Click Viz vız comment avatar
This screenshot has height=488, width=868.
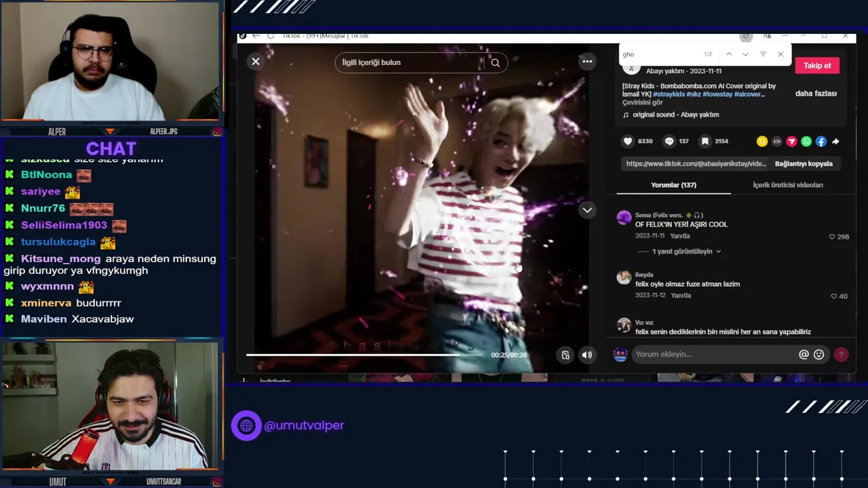tap(624, 325)
